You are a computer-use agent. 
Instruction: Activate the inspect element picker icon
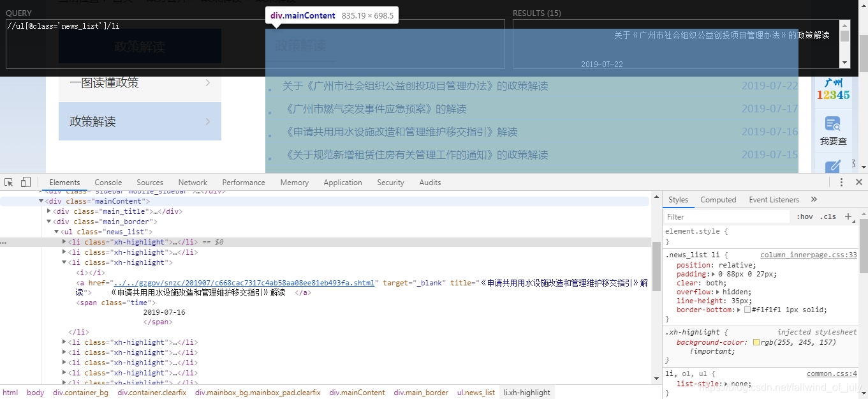pos(9,182)
